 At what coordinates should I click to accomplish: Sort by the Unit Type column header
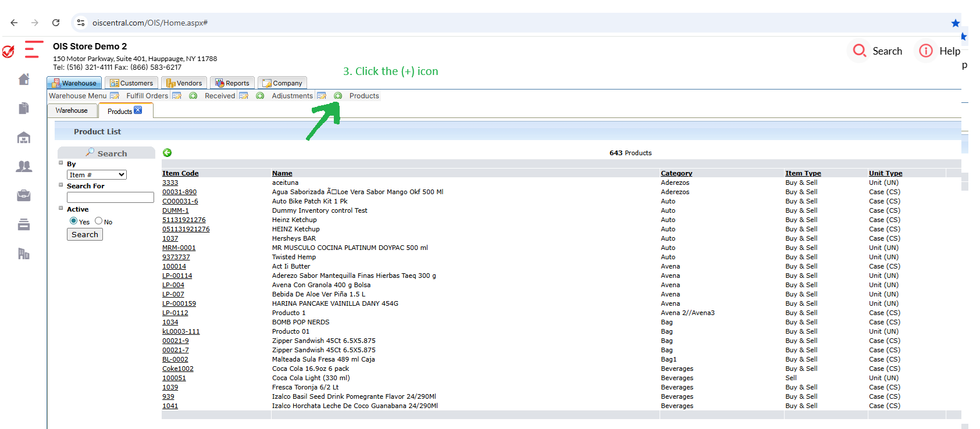[x=886, y=173]
